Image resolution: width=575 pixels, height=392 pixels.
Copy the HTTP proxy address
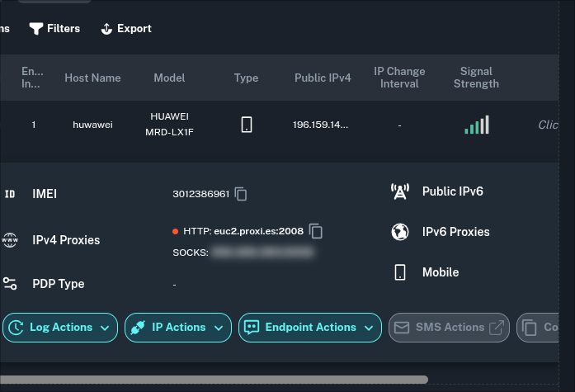pyautogui.click(x=316, y=231)
